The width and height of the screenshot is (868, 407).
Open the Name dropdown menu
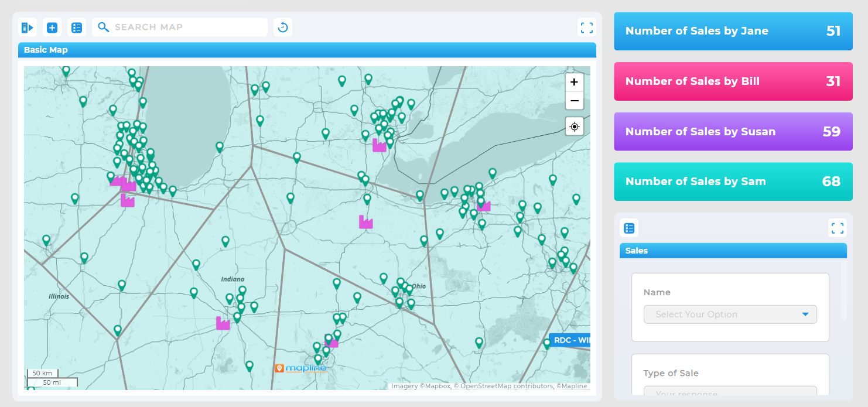[x=730, y=314]
